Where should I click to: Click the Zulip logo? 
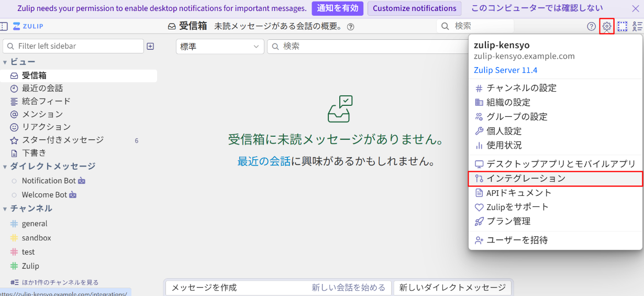(28, 26)
